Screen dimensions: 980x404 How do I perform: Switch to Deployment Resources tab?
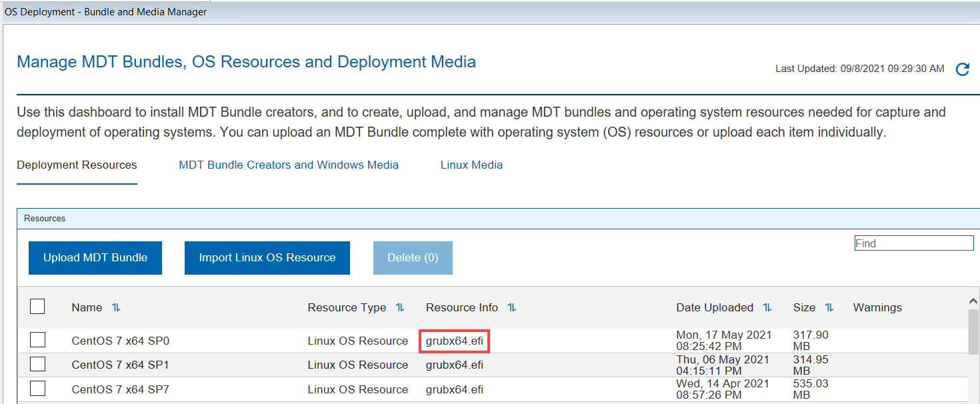coord(77,165)
